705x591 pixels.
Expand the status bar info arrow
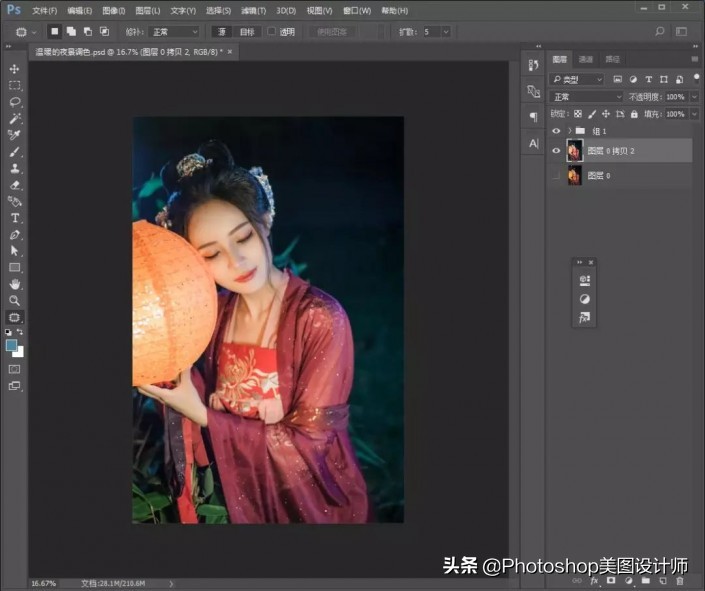tap(171, 583)
